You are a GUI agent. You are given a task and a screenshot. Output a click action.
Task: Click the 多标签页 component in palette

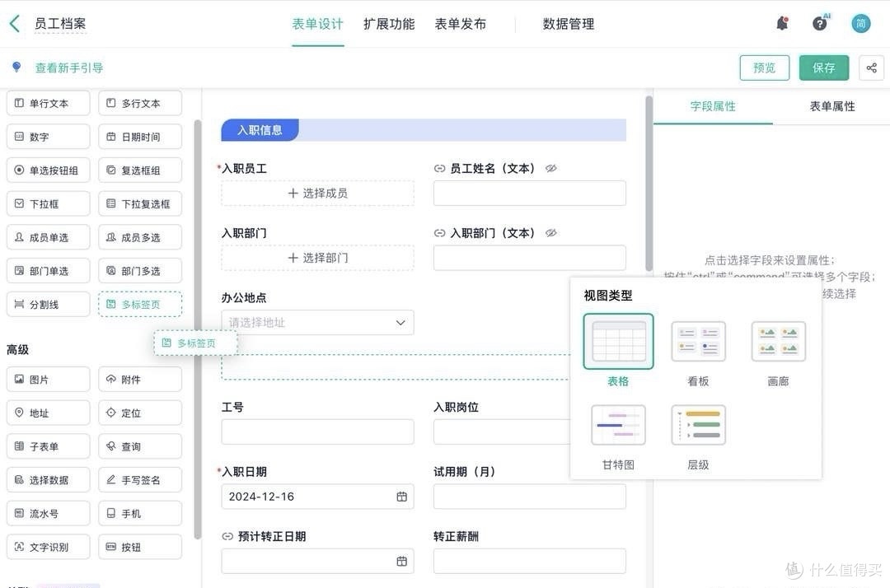pos(140,304)
